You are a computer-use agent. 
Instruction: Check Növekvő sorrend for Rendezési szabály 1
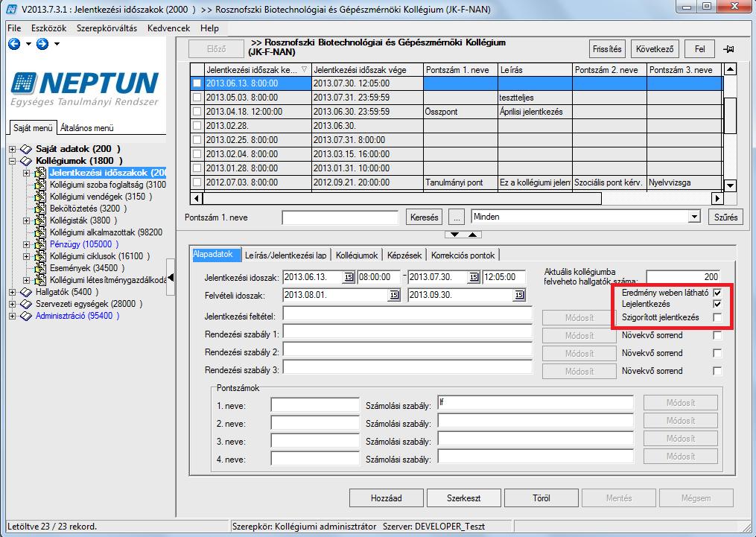coord(717,335)
